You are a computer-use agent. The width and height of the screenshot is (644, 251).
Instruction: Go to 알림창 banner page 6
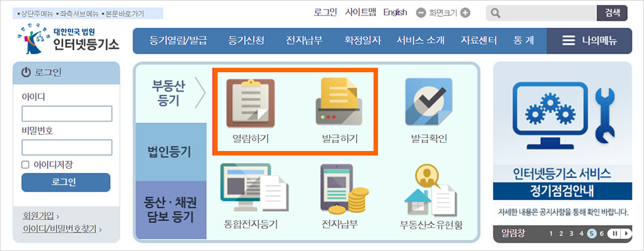[601, 234]
